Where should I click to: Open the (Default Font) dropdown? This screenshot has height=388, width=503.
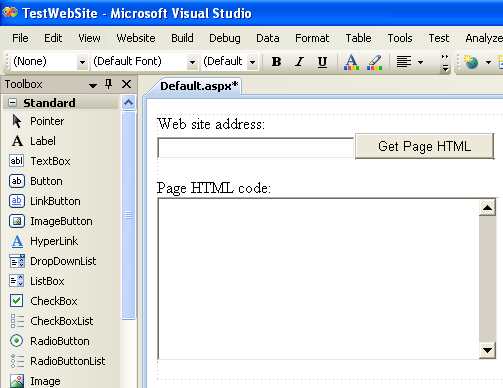coord(192,62)
